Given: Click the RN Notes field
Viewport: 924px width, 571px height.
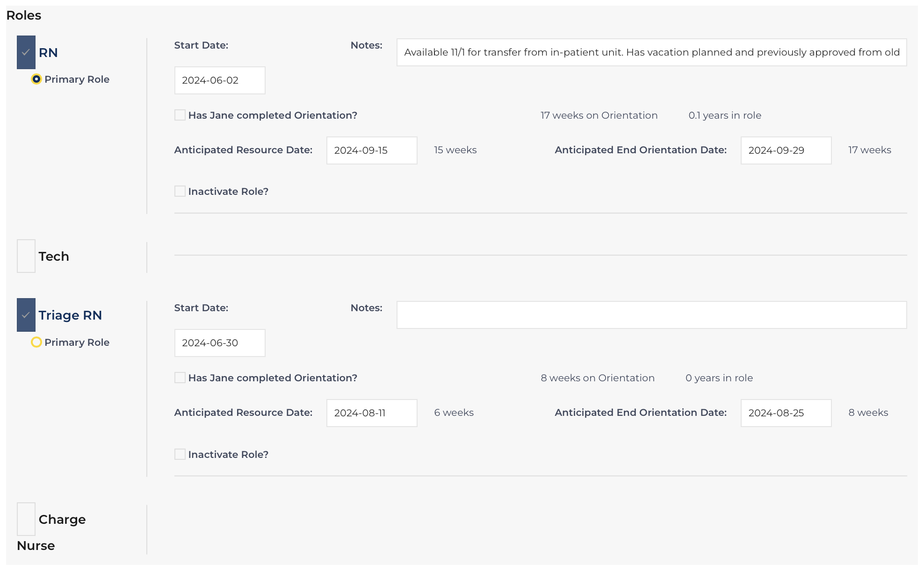Looking at the screenshot, I should click(652, 52).
